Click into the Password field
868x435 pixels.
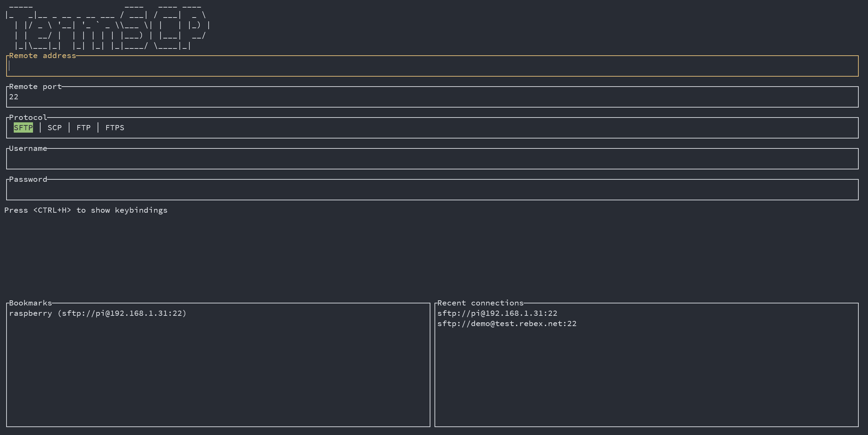(x=432, y=190)
